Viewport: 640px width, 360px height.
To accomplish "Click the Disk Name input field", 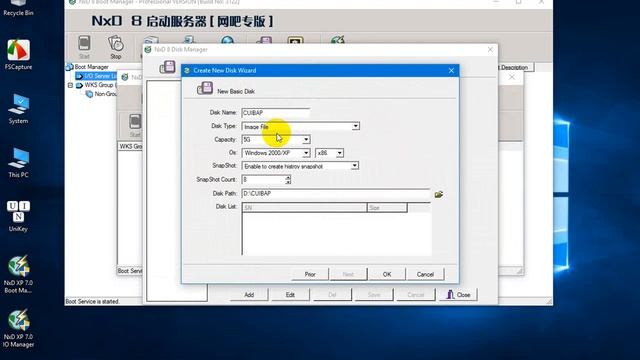I will [275, 113].
